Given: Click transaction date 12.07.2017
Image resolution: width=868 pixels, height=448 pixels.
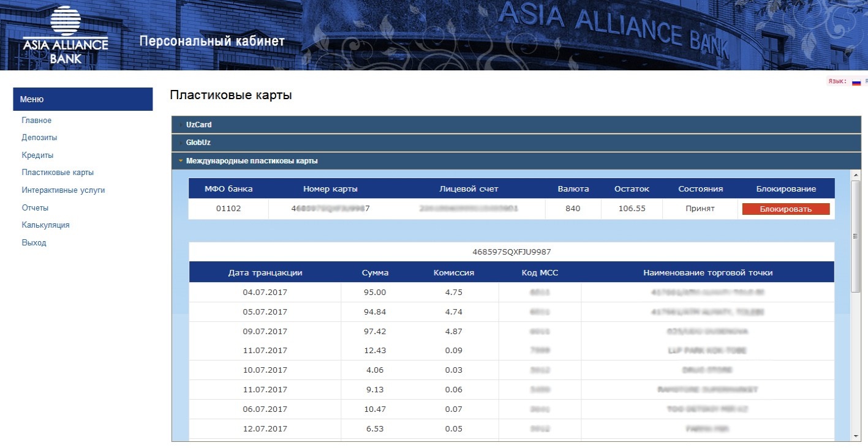Looking at the screenshot, I should click(x=265, y=429).
